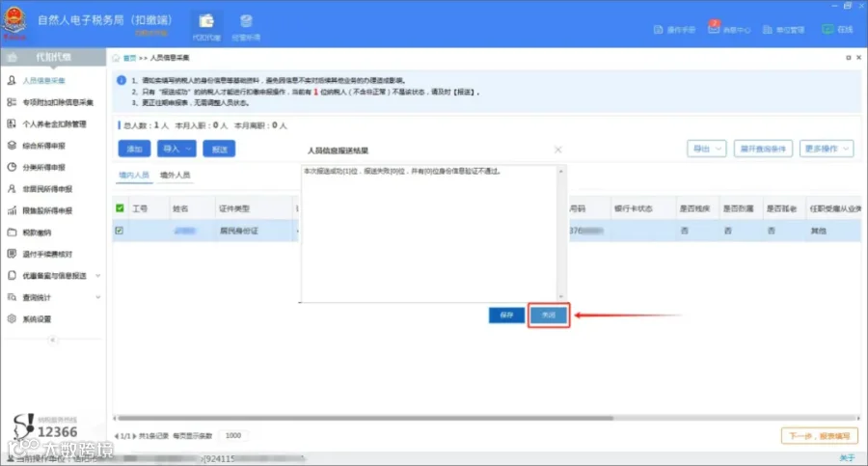
Task: Switch to the 境内人员 tab
Action: pyautogui.click(x=133, y=175)
